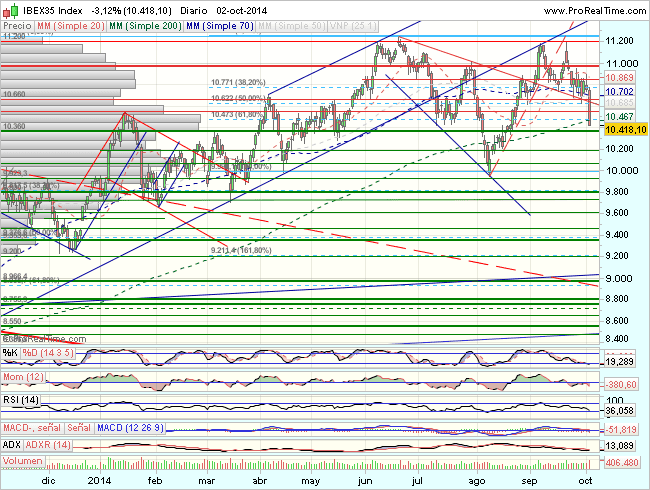The height and width of the screenshot is (490, 650).
Task: Click the 9.200 price axis label
Action: tap(617, 256)
